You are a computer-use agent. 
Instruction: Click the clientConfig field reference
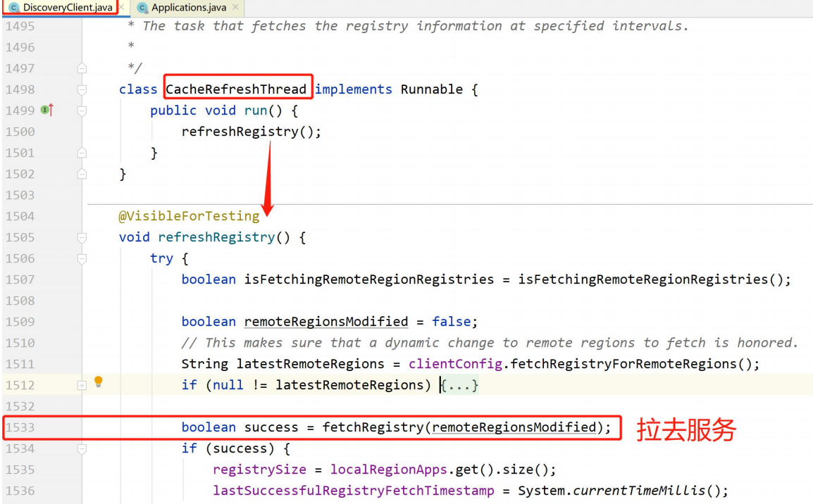click(x=455, y=364)
